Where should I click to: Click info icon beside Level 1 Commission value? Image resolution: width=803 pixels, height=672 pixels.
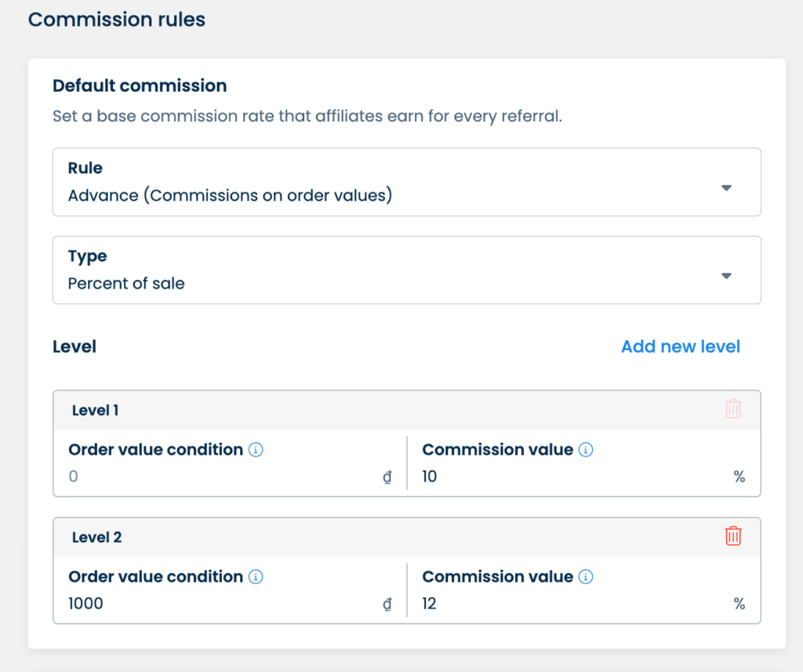[x=586, y=450]
